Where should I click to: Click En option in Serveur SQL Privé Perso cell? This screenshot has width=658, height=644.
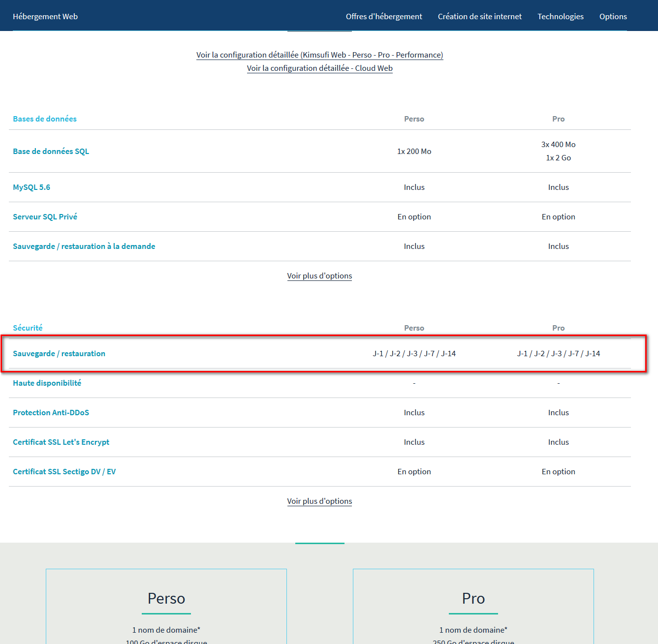(414, 216)
